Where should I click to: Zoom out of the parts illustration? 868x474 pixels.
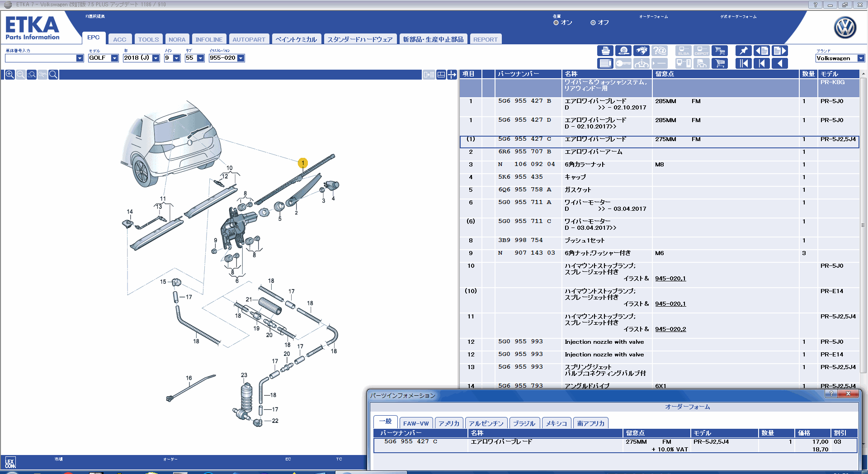[x=21, y=75]
